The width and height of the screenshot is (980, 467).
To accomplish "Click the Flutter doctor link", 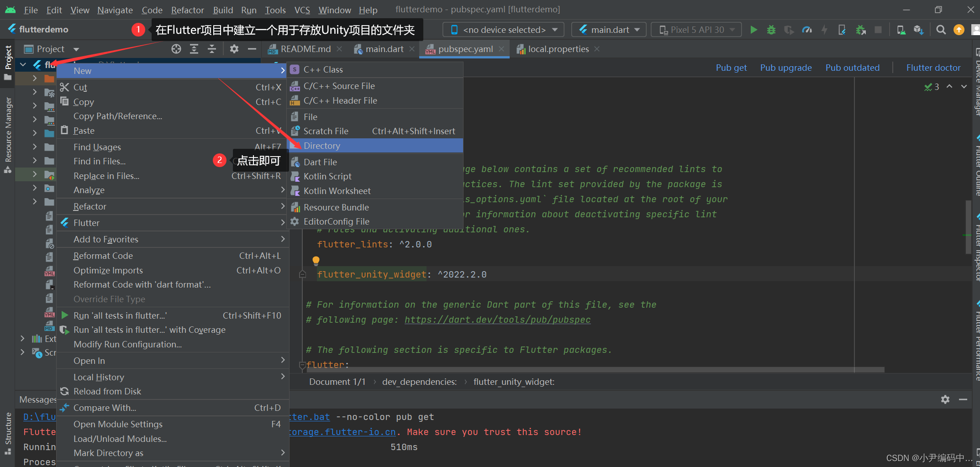I will pyautogui.click(x=933, y=68).
